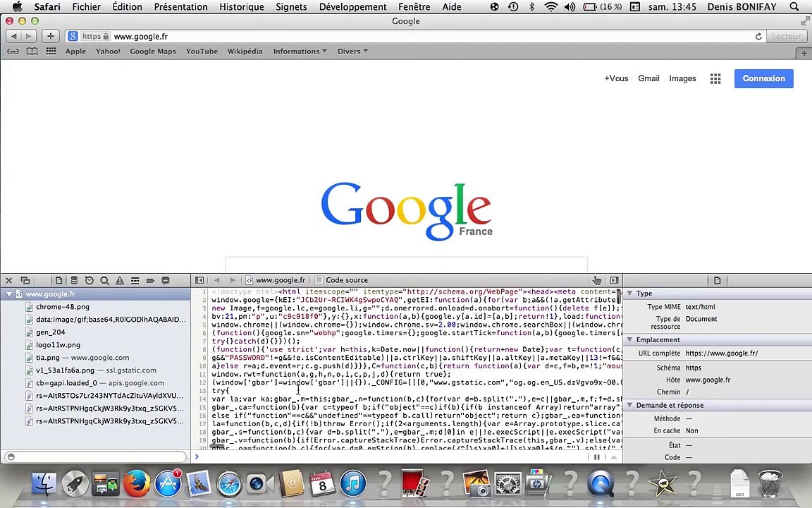This screenshot has height=508, width=812.
Task: Click the blue Connexion button
Action: coord(764,78)
